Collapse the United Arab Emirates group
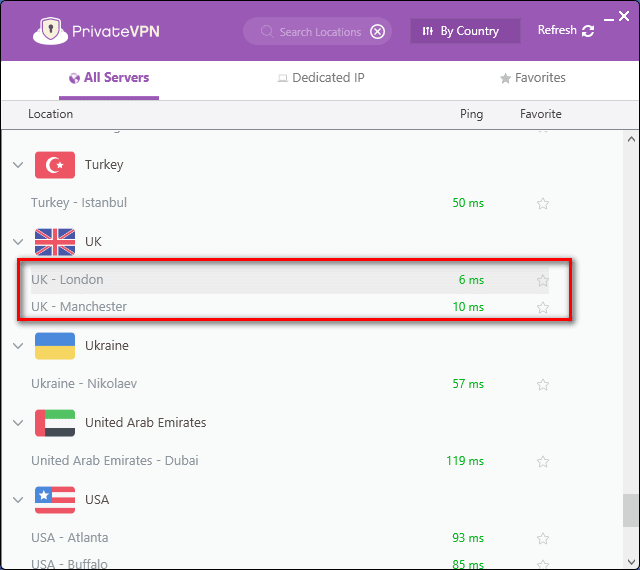The image size is (640, 570). tap(18, 423)
